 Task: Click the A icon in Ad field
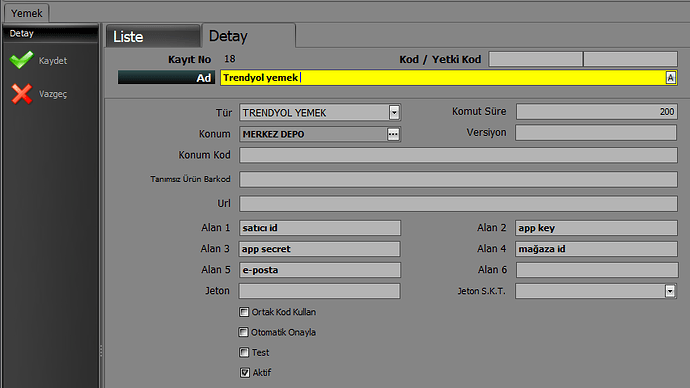pyautogui.click(x=670, y=78)
